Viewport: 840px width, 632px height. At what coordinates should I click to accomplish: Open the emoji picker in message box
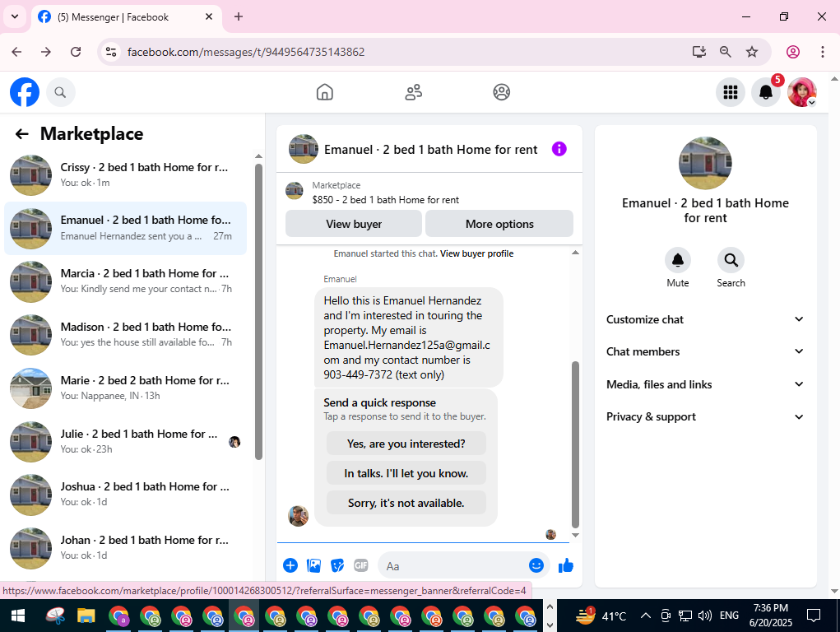coord(536,565)
